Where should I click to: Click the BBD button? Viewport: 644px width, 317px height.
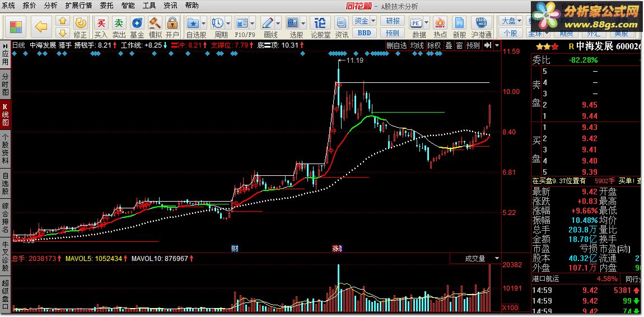(365, 32)
